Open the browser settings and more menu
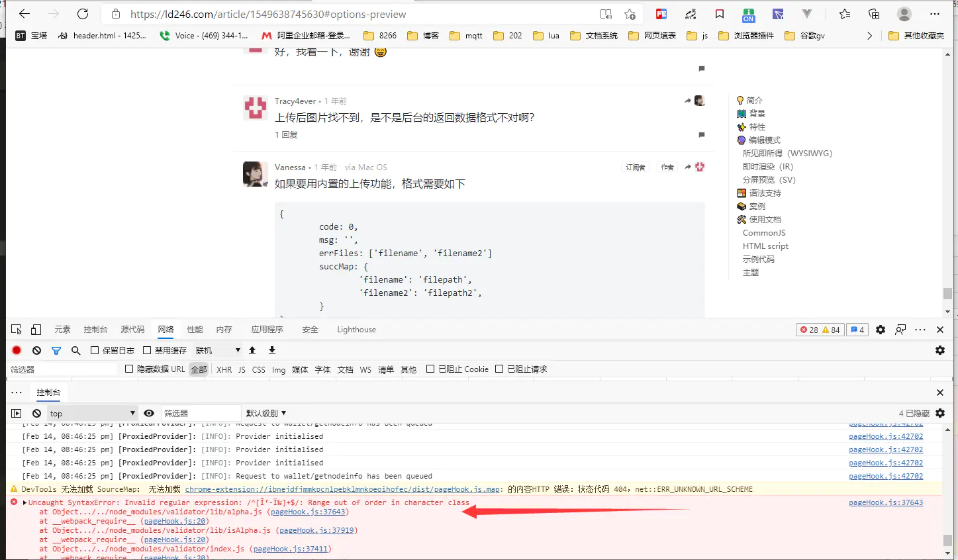This screenshot has height=560, width=958. (x=935, y=14)
